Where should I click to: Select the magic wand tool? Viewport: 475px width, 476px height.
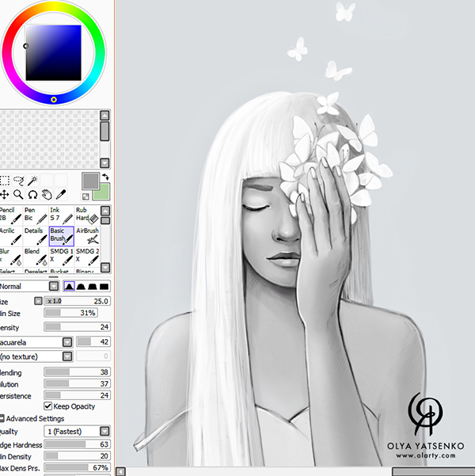32,181
